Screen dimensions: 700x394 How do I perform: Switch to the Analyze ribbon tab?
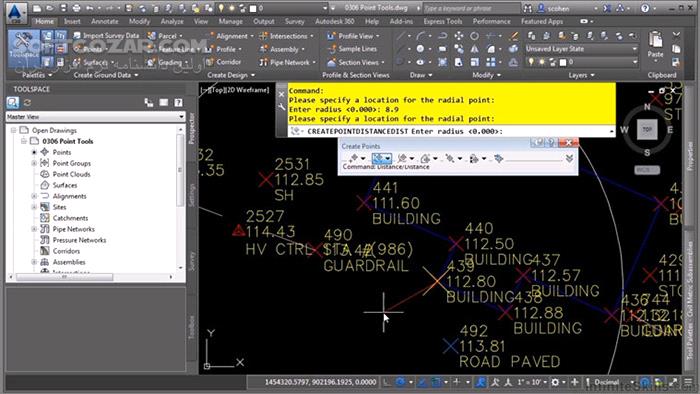coord(172,21)
